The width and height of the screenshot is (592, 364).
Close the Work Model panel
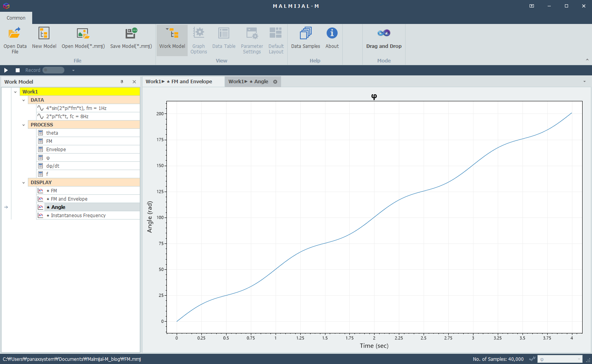pos(134,82)
